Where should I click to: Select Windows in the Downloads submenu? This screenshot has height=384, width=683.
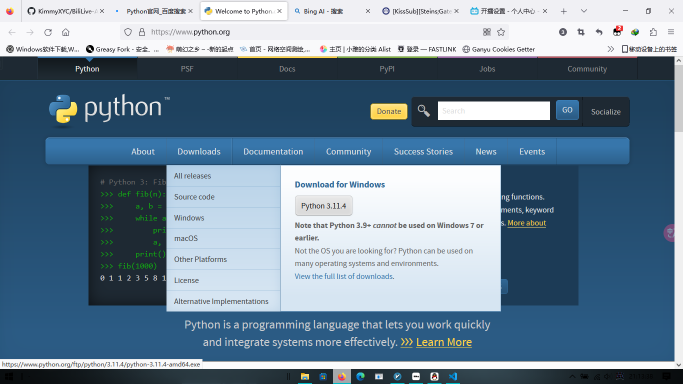click(223, 218)
